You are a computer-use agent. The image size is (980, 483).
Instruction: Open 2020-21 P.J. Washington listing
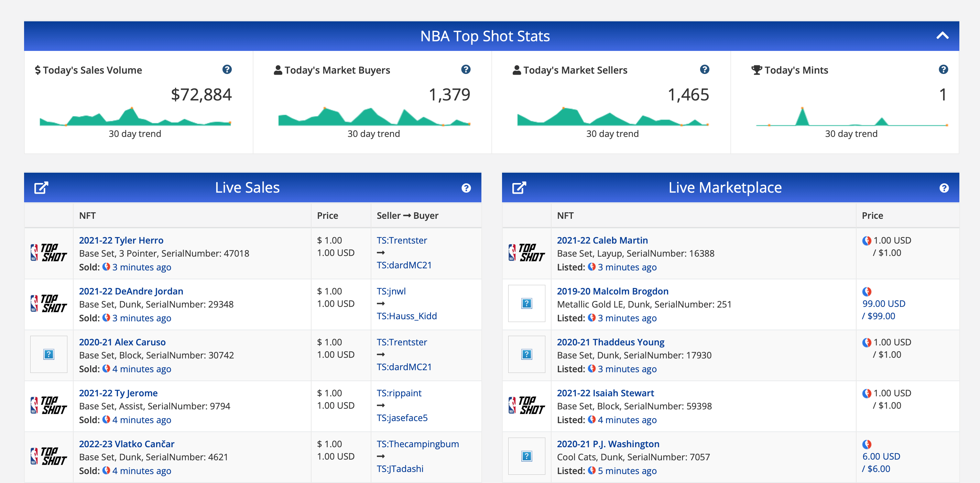point(608,444)
